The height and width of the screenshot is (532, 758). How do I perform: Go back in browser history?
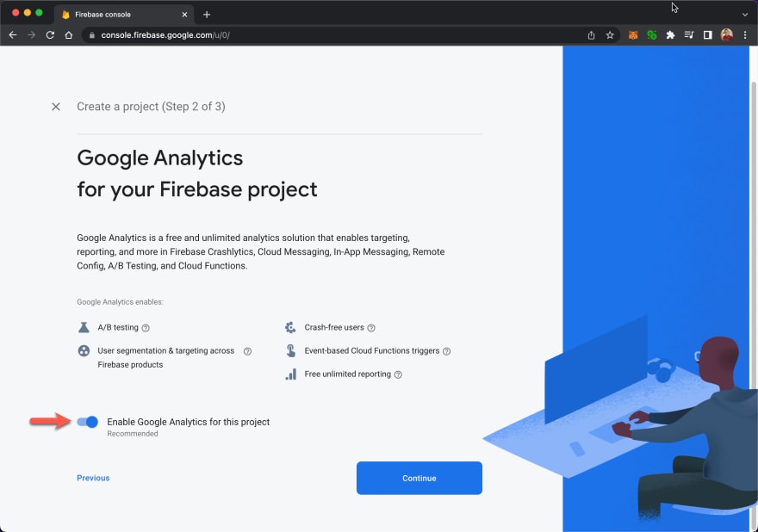point(13,34)
